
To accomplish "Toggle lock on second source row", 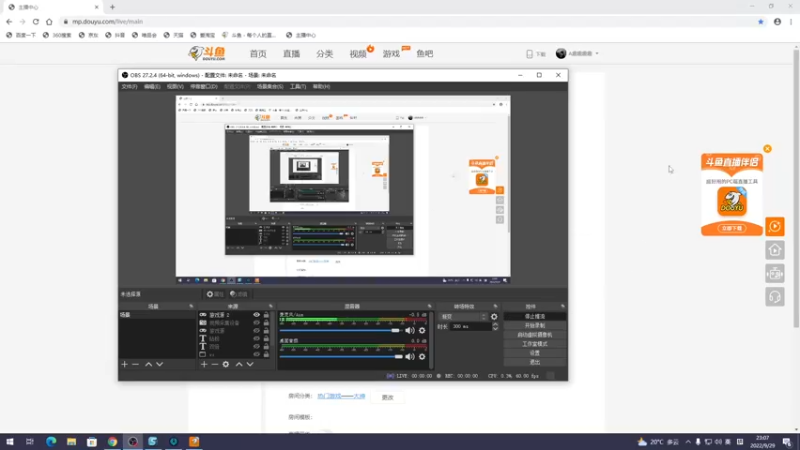I will pyautogui.click(x=266, y=323).
